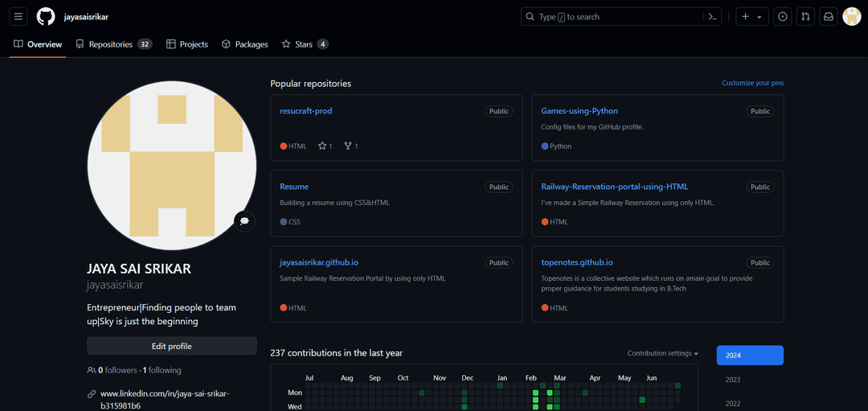Click the Python language label on Games-using-Python
Image resolution: width=868 pixels, height=411 pixels.
[x=556, y=146]
